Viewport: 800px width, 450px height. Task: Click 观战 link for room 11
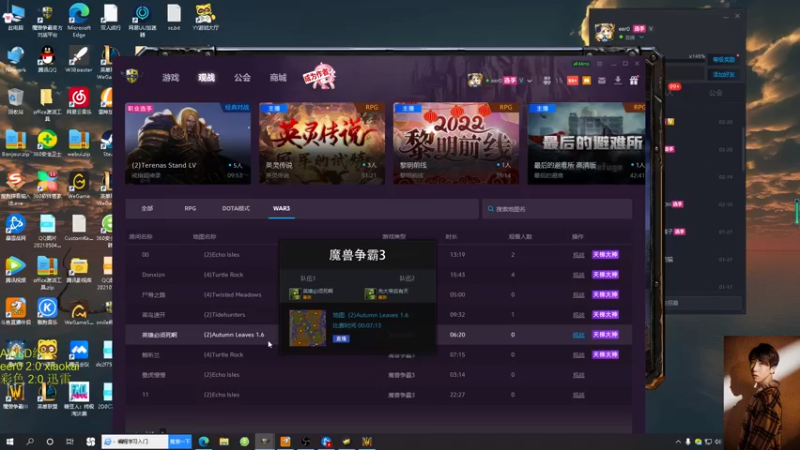pos(578,395)
